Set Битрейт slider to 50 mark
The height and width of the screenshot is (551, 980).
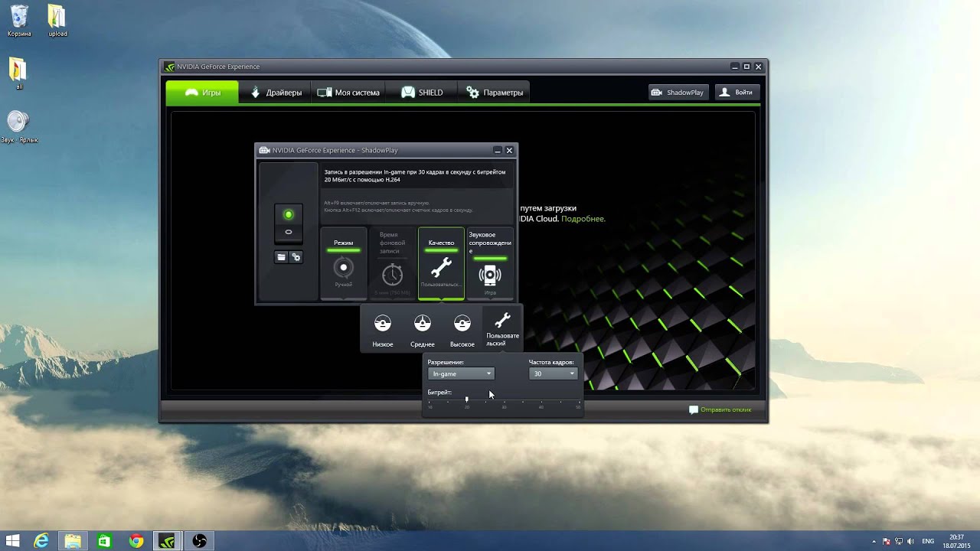[x=578, y=403]
